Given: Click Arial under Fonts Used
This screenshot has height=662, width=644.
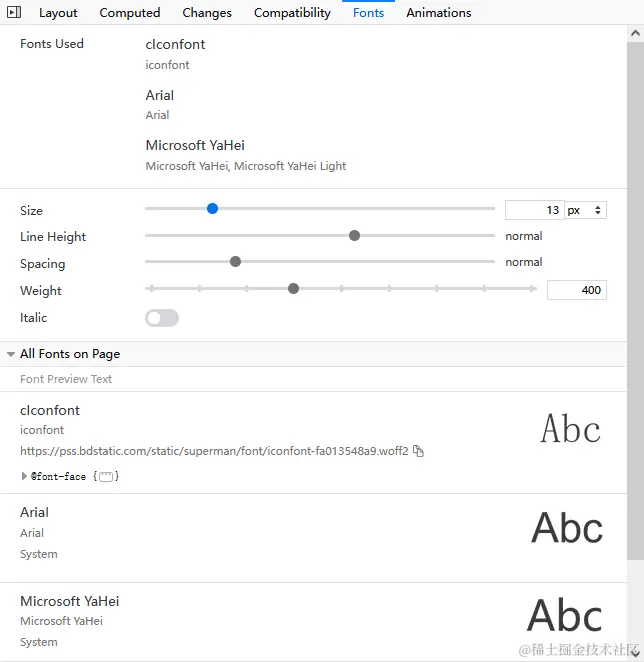Looking at the screenshot, I should click(160, 95).
